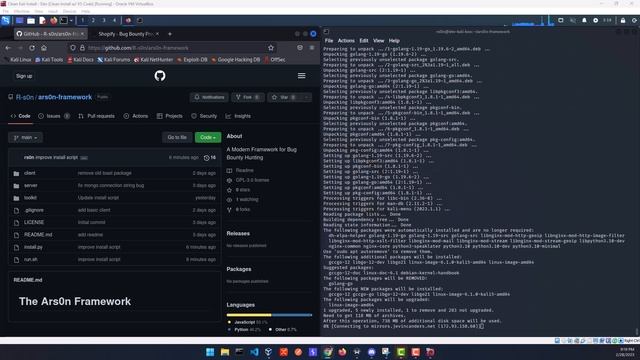Star the ars0n-framework repository

click(x=284, y=97)
